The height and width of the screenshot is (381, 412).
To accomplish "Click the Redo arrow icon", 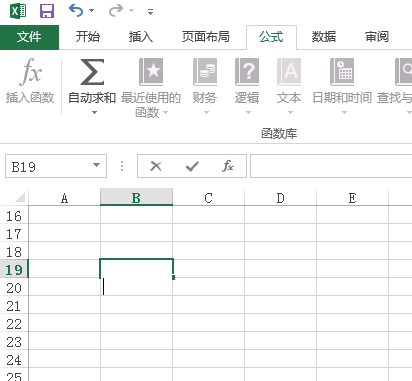I will tap(116, 11).
